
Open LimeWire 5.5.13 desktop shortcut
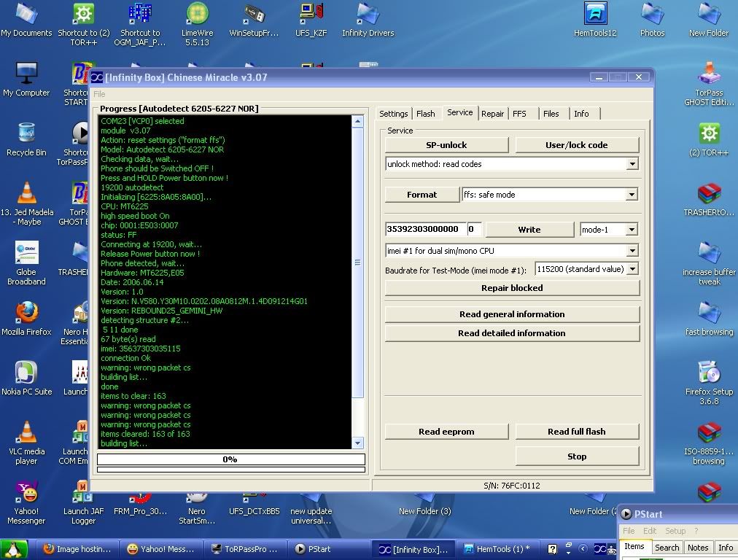click(197, 25)
